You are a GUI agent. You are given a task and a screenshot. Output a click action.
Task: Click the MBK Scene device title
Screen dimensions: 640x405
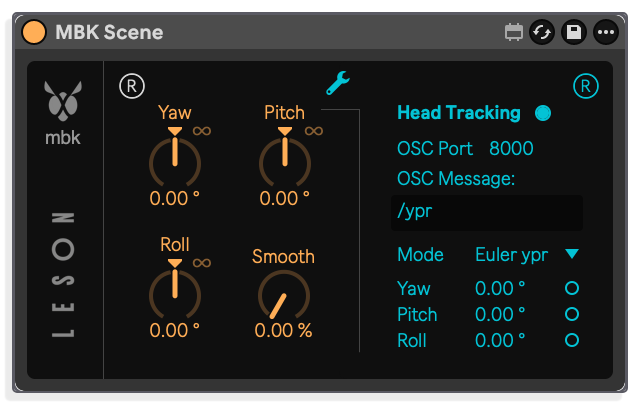click(x=109, y=32)
